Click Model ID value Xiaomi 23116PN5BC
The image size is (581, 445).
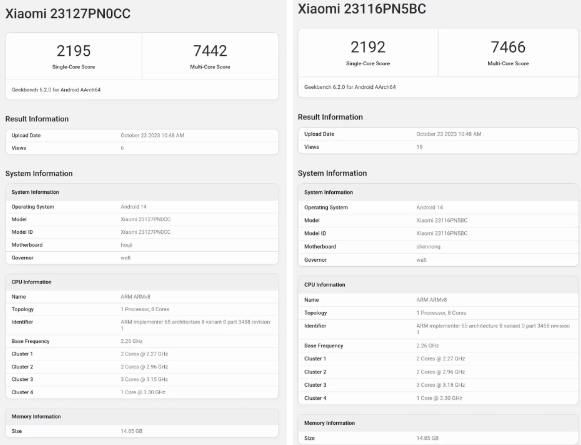[x=442, y=233]
